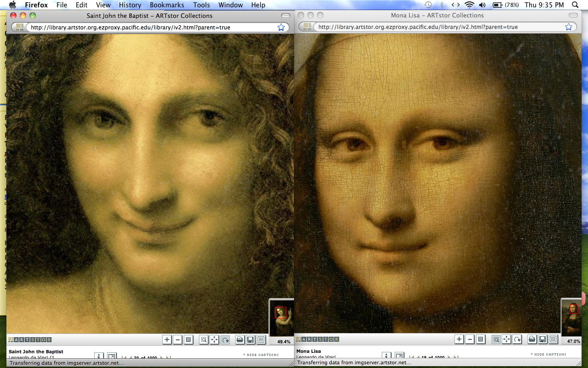
Task: Click the ARTstor logo in Mona Lisa window
Action: [317, 339]
